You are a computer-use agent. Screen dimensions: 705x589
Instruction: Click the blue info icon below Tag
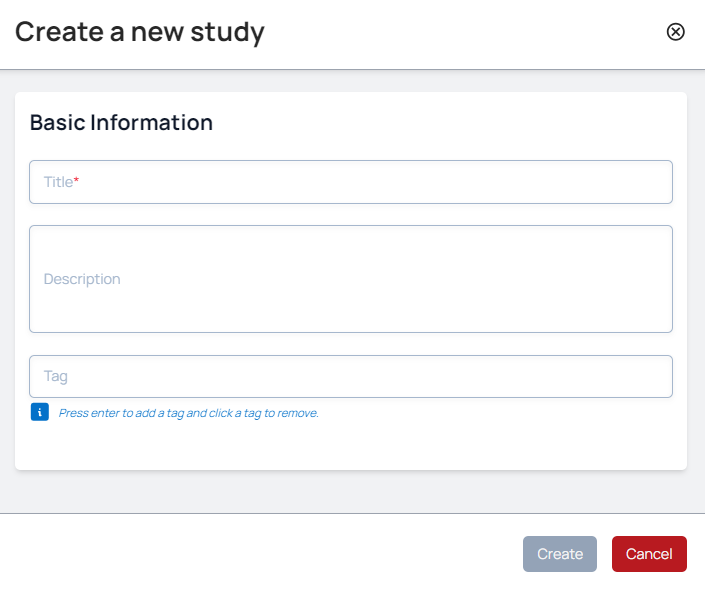click(39, 412)
